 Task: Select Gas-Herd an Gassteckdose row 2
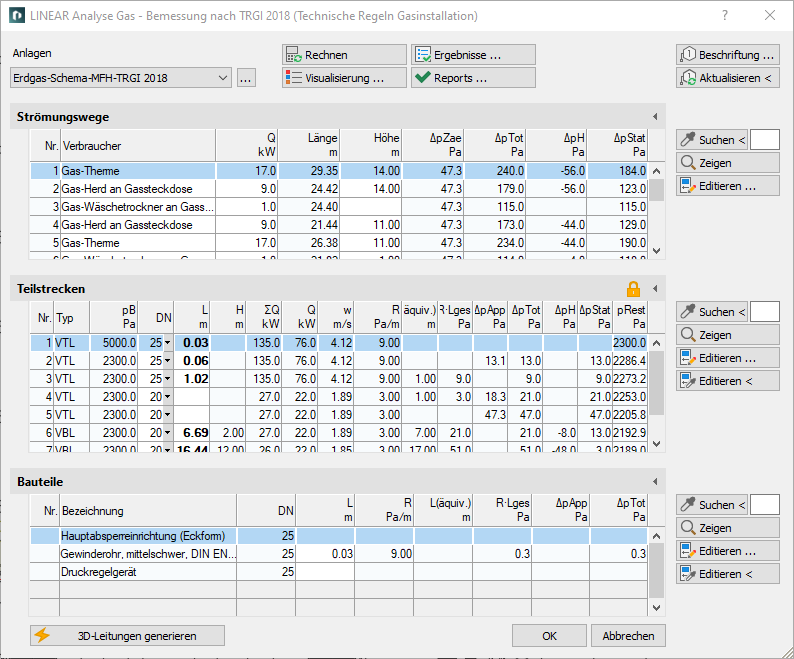click(339, 189)
